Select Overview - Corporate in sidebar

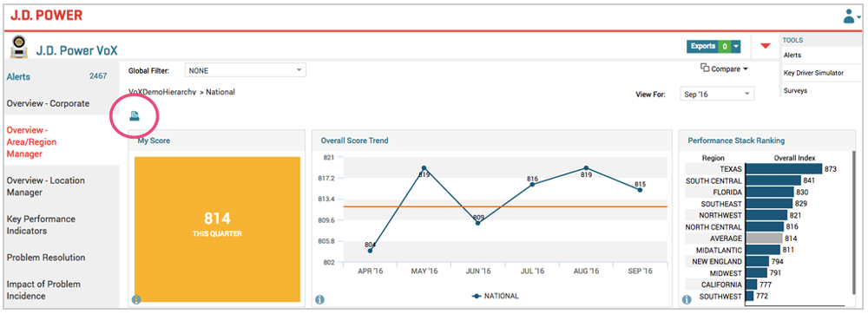pyautogui.click(x=48, y=103)
